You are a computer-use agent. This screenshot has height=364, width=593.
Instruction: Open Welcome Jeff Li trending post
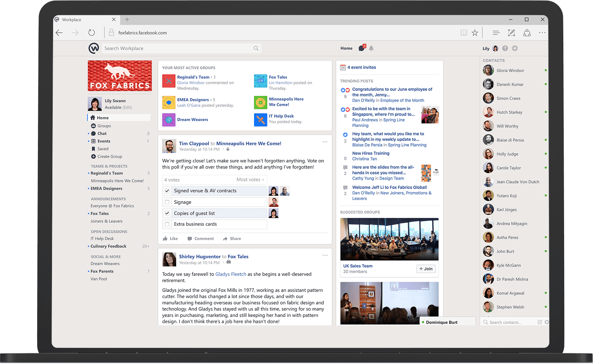click(390, 187)
